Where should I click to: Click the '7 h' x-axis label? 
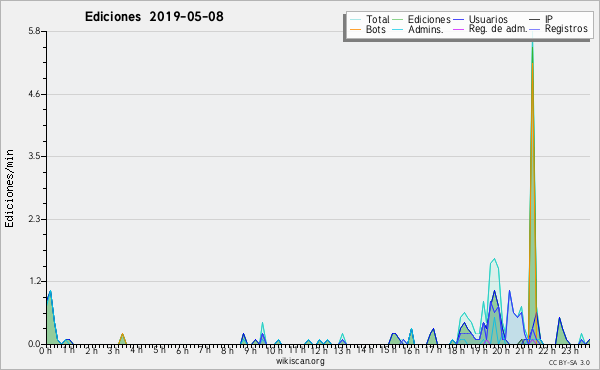(204, 350)
